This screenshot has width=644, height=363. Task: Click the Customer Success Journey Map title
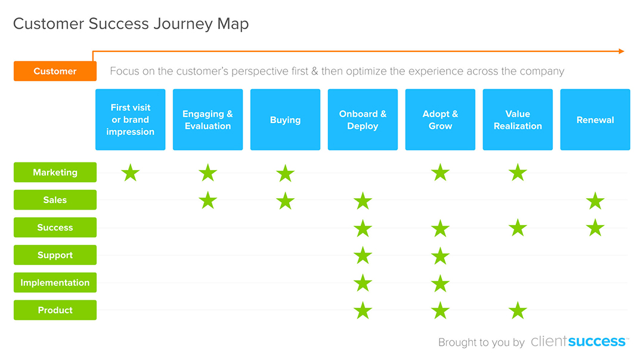pos(131,24)
